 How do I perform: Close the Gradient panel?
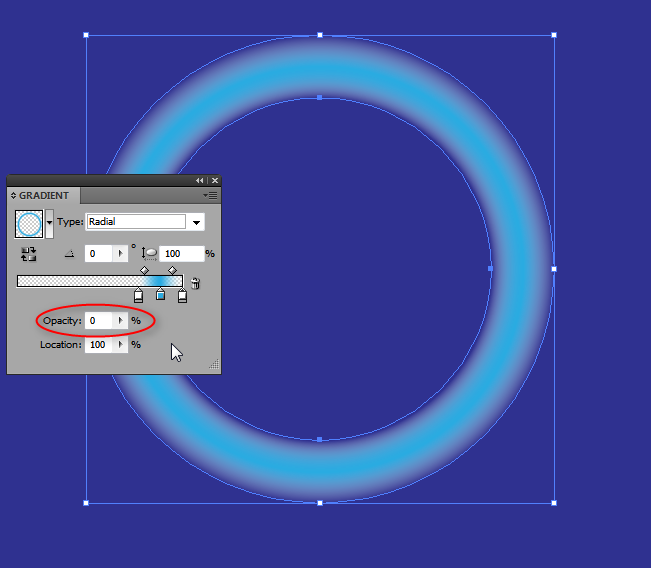point(214,181)
